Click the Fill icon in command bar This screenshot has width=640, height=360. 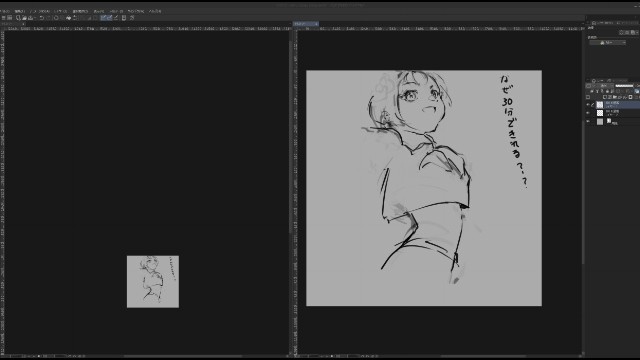pos(68,18)
